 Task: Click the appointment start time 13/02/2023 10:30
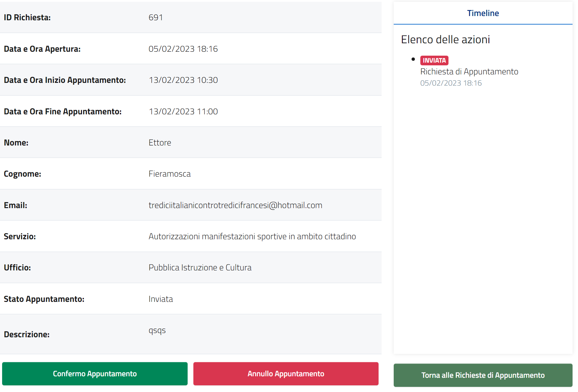click(x=183, y=80)
